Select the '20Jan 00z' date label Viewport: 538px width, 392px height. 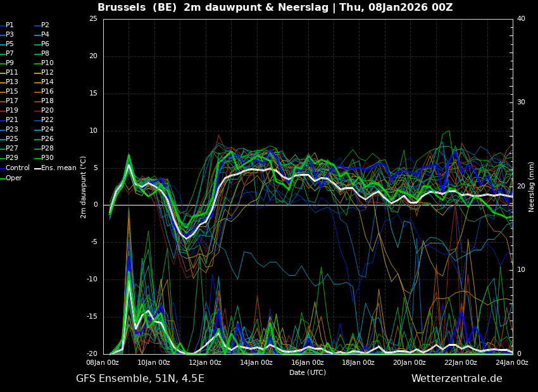pyautogui.click(x=410, y=362)
